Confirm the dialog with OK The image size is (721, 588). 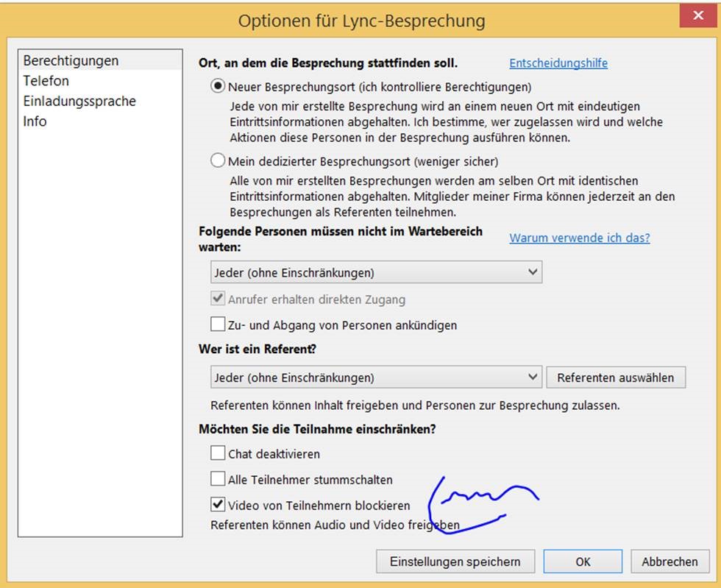[583, 562]
